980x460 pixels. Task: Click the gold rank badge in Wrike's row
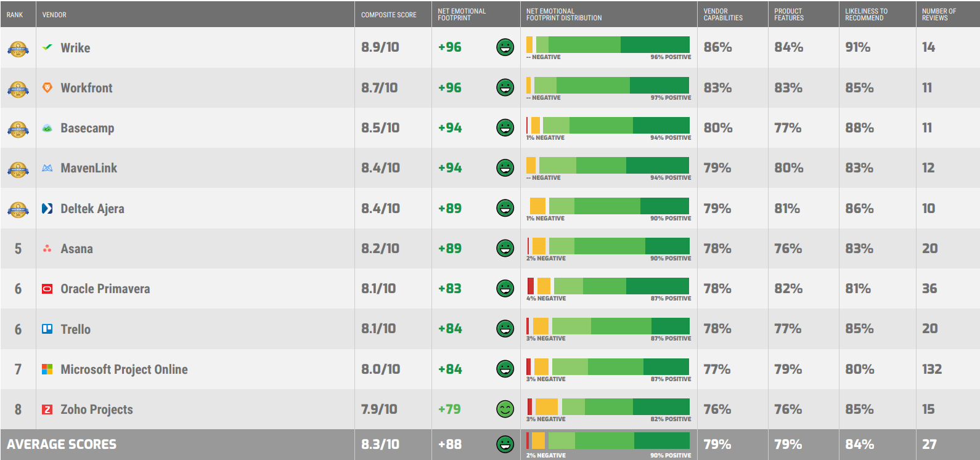18,49
